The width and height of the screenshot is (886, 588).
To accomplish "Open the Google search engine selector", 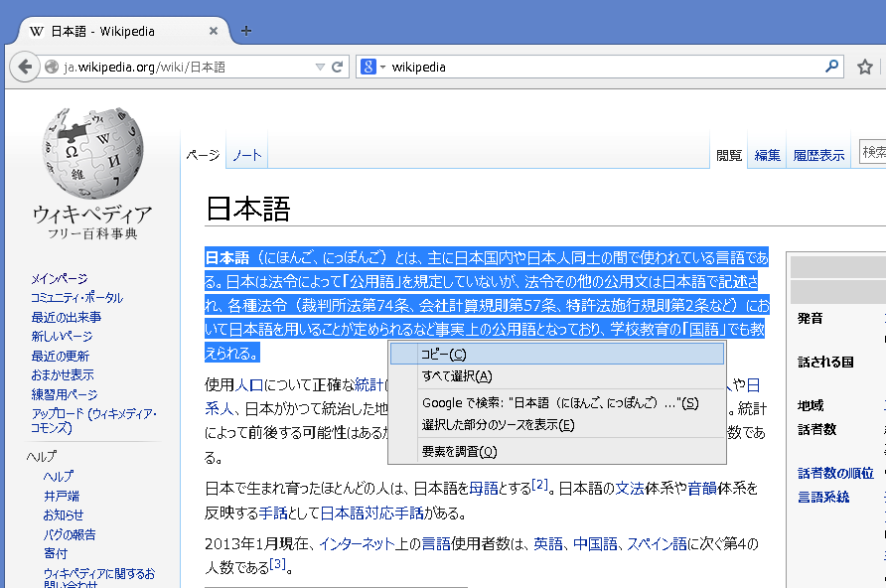I will pyautogui.click(x=372, y=67).
